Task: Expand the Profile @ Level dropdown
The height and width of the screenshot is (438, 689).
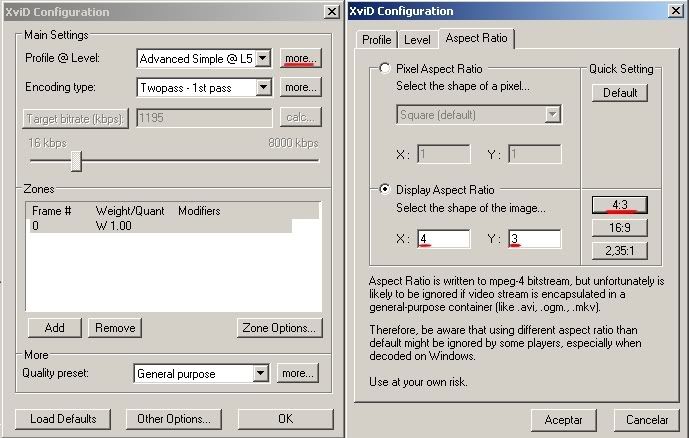Action: tap(263, 58)
